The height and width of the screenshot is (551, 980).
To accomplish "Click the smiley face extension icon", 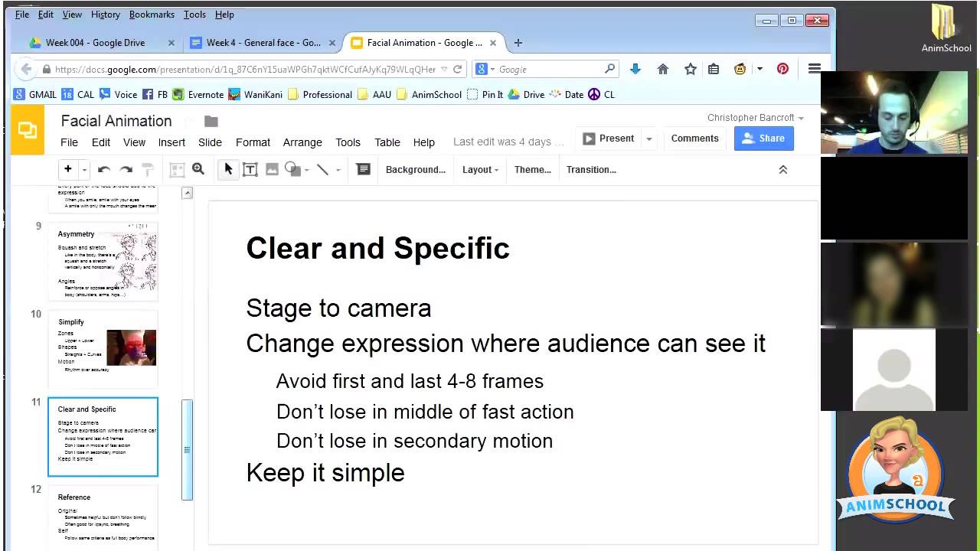I will pos(740,69).
